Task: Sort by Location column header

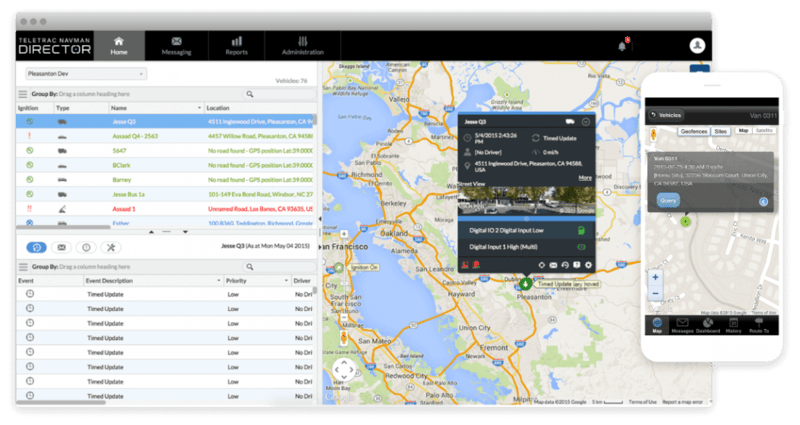Action: pyautogui.click(x=218, y=108)
